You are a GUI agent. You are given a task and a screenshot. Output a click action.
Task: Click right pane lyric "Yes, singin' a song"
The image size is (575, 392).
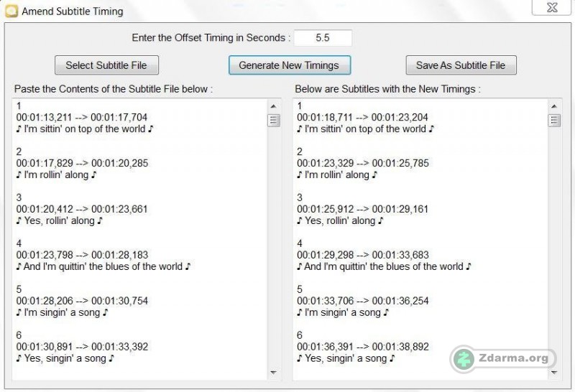tap(346, 358)
